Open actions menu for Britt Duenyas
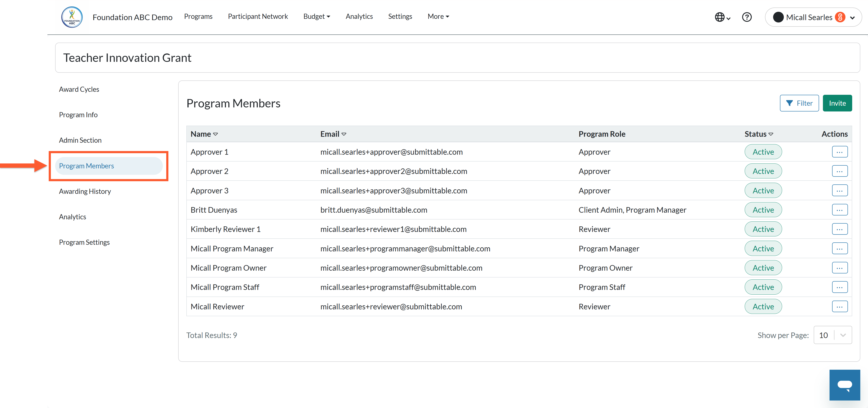The width and height of the screenshot is (868, 408). point(839,210)
